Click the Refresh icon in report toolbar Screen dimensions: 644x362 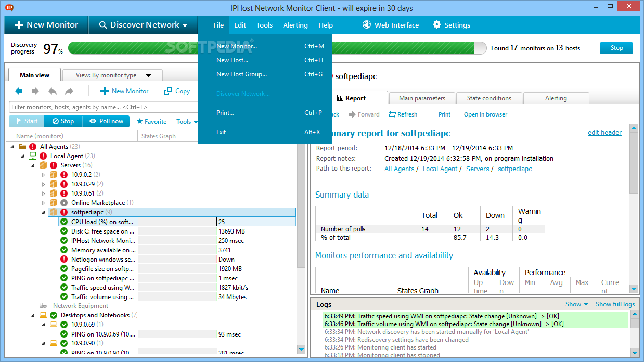[x=393, y=114]
